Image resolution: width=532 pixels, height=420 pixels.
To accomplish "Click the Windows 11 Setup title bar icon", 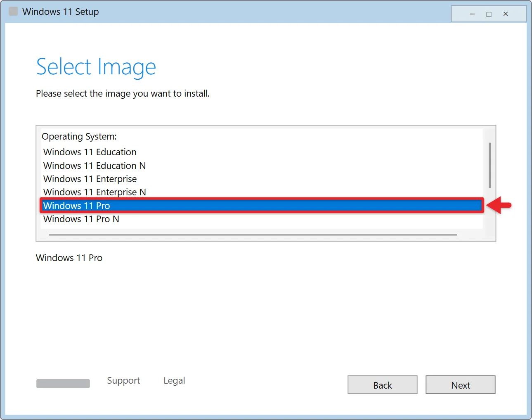I will 14,11.
